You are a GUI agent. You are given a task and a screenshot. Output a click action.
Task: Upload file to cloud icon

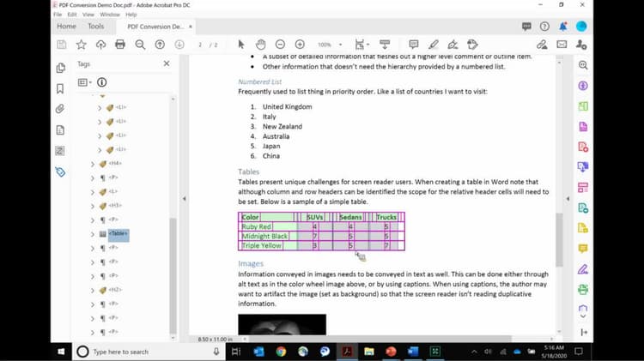[100, 45]
